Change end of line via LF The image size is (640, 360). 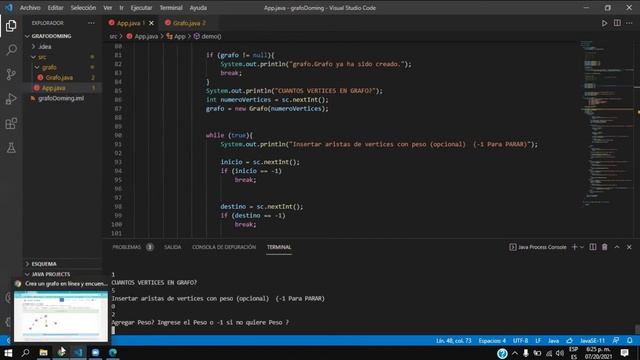[538, 340]
